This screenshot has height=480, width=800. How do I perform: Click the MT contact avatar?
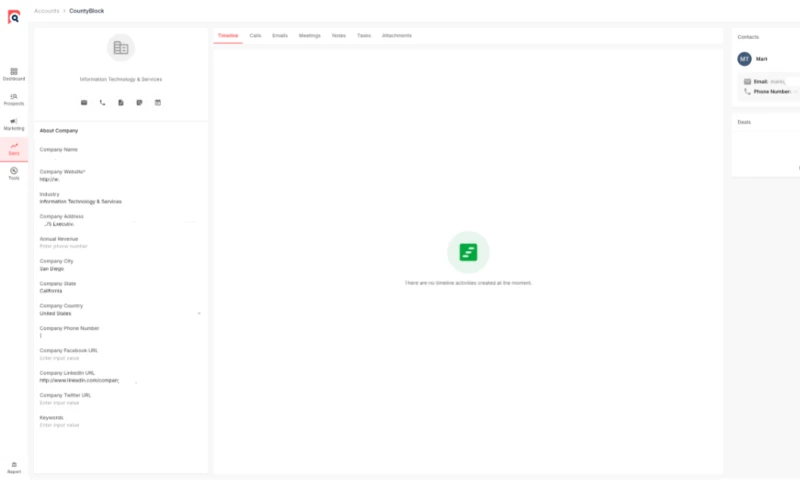(x=744, y=59)
